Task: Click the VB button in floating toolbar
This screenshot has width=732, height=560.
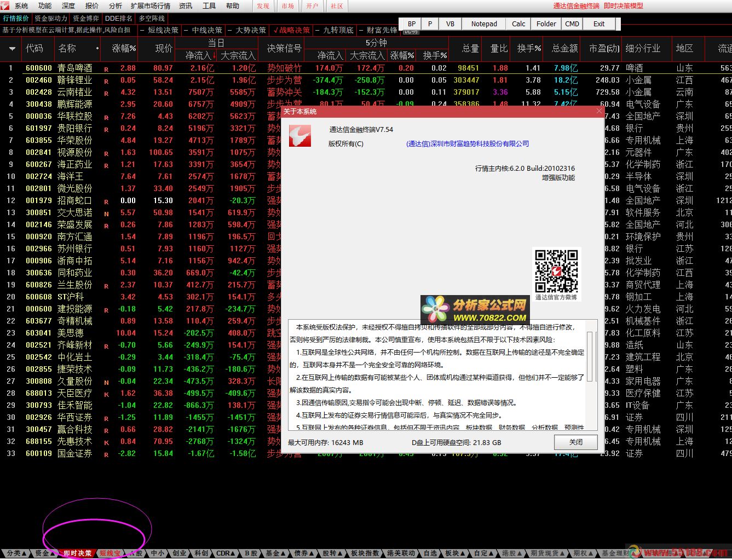Action: (x=450, y=24)
